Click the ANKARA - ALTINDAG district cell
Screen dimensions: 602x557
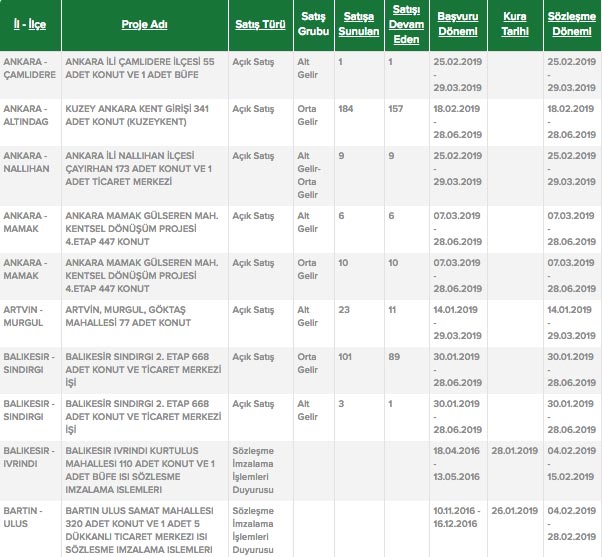(29, 115)
